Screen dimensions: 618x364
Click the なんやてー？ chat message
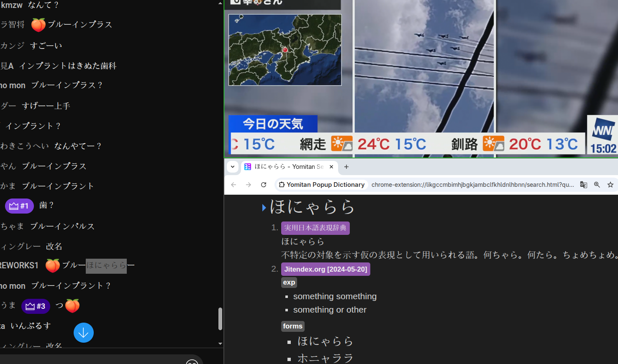78,146
